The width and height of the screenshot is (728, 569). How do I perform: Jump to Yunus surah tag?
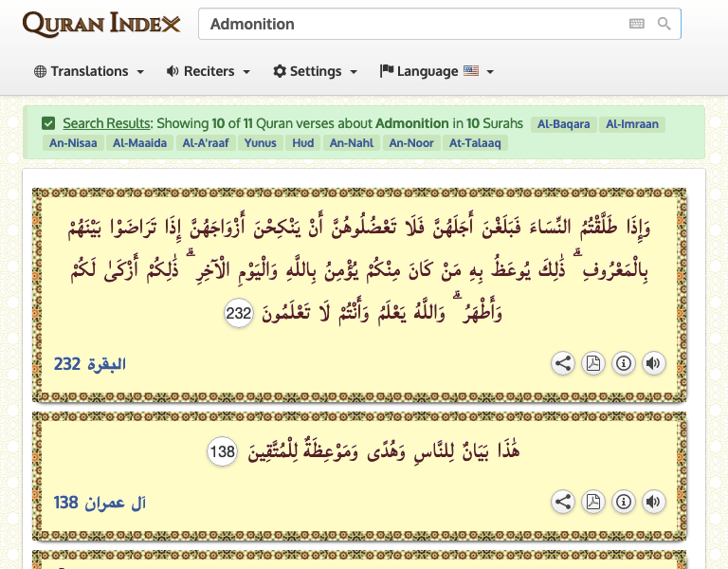pyautogui.click(x=261, y=143)
